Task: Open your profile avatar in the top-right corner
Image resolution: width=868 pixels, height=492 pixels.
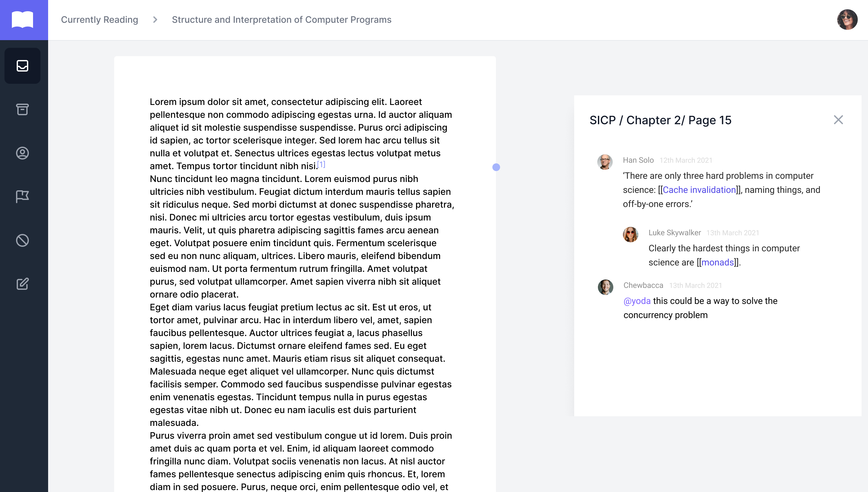Action: [848, 20]
